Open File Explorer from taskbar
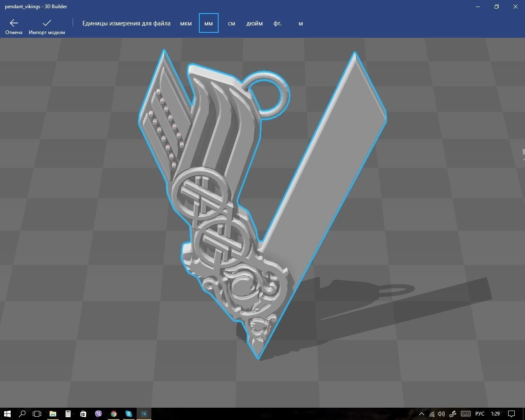The width and height of the screenshot is (525, 420). coord(53,413)
